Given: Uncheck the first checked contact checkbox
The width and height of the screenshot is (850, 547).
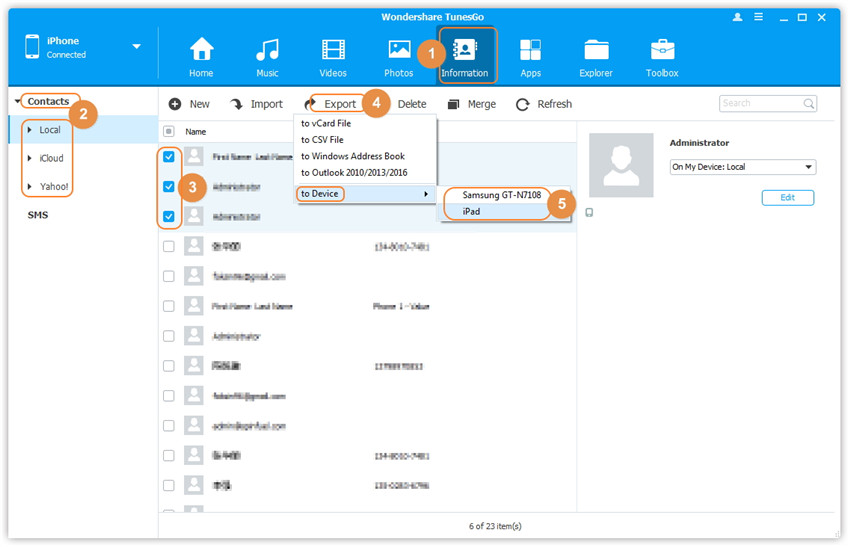Looking at the screenshot, I should point(169,157).
